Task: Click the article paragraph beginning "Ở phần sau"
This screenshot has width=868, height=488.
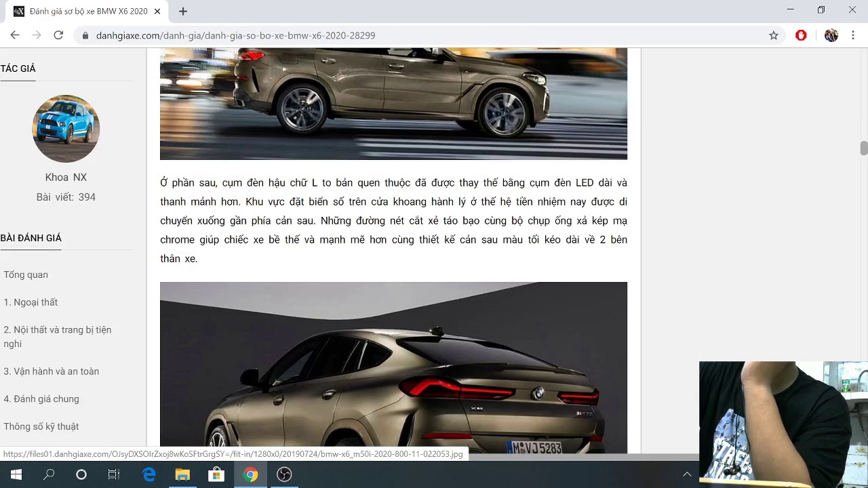Action: (x=393, y=221)
